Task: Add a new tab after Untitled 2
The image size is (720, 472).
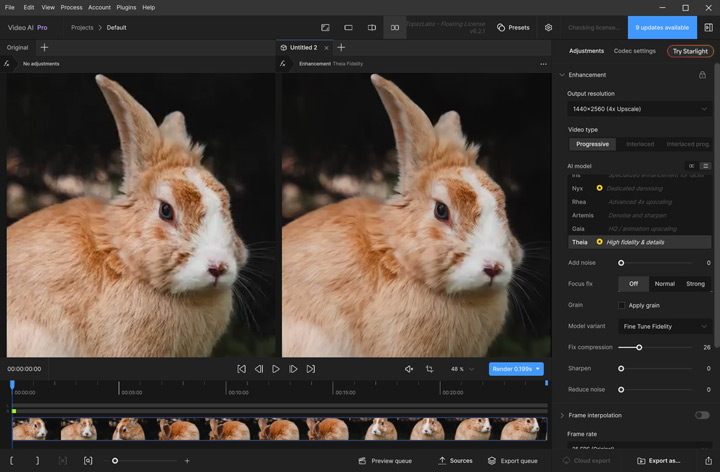Action: (x=341, y=47)
